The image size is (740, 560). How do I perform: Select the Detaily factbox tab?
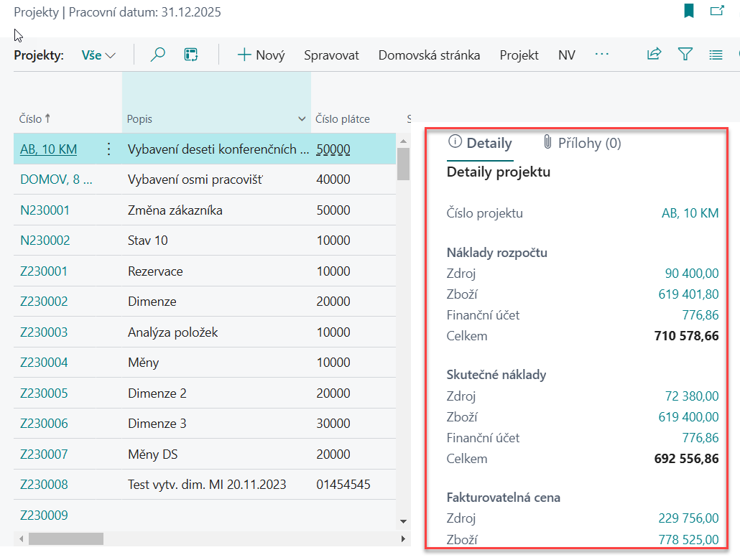pyautogui.click(x=480, y=143)
